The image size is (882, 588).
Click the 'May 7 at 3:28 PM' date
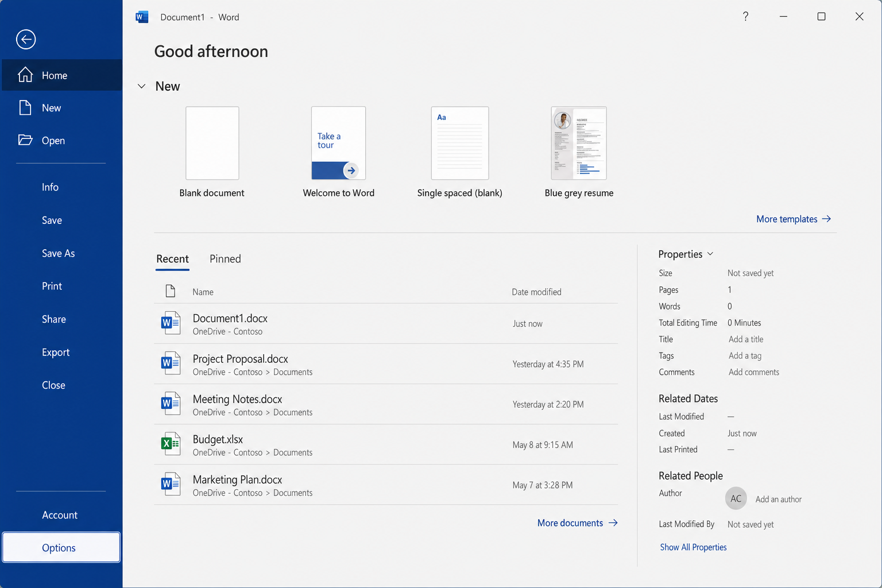click(x=543, y=485)
